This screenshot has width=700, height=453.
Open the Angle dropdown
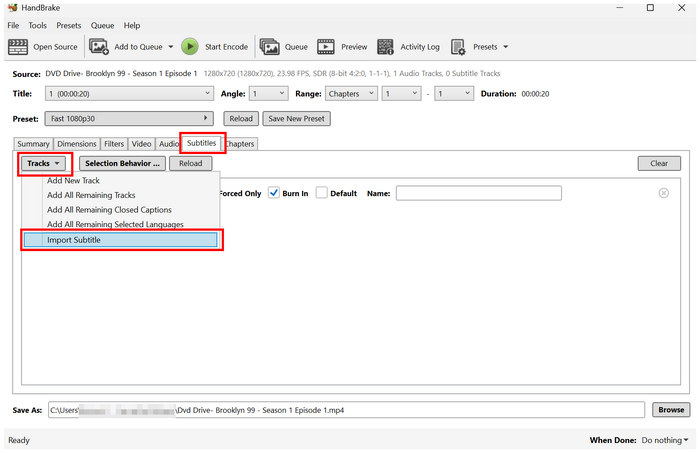pos(268,94)
